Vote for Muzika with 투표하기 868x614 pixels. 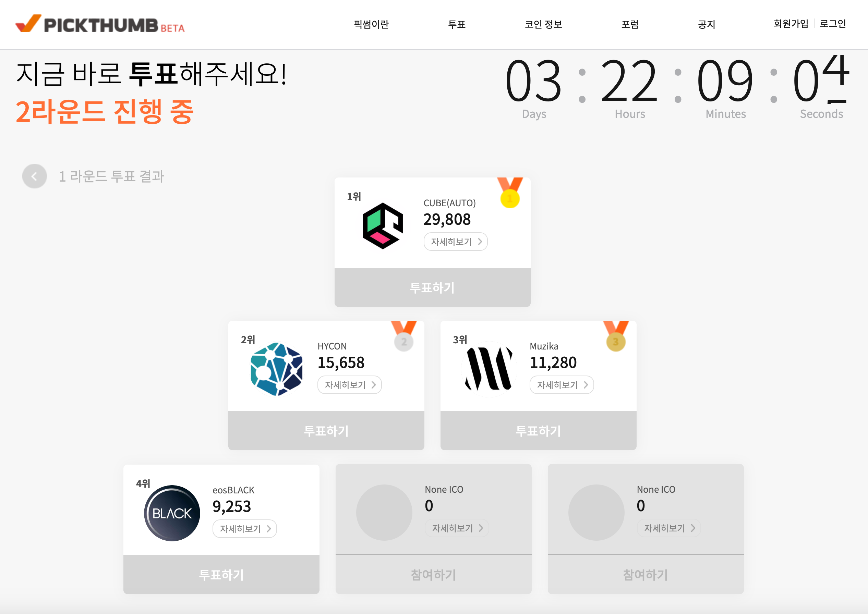pos(538,431)
